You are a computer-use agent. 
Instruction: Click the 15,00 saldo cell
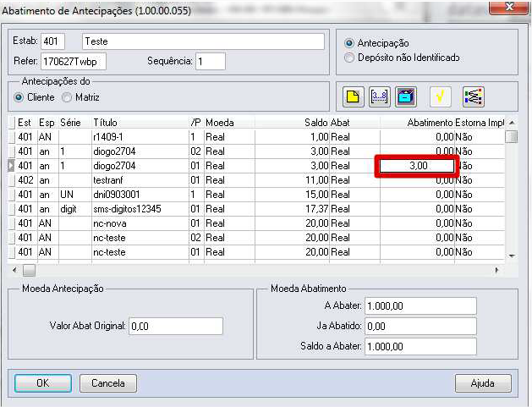(x=292, y=195)
